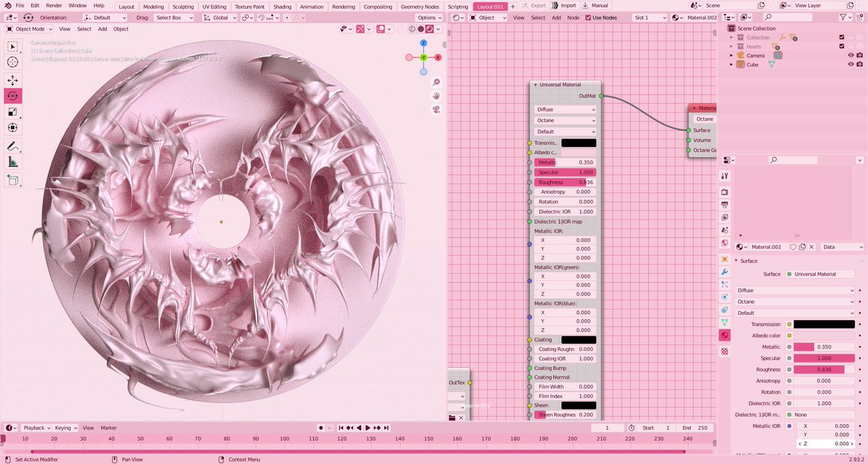This screenshot has height=464, width=868.
Task: Select the Add Cube tool
Action: pyautogui.click(x=13, y=180)
